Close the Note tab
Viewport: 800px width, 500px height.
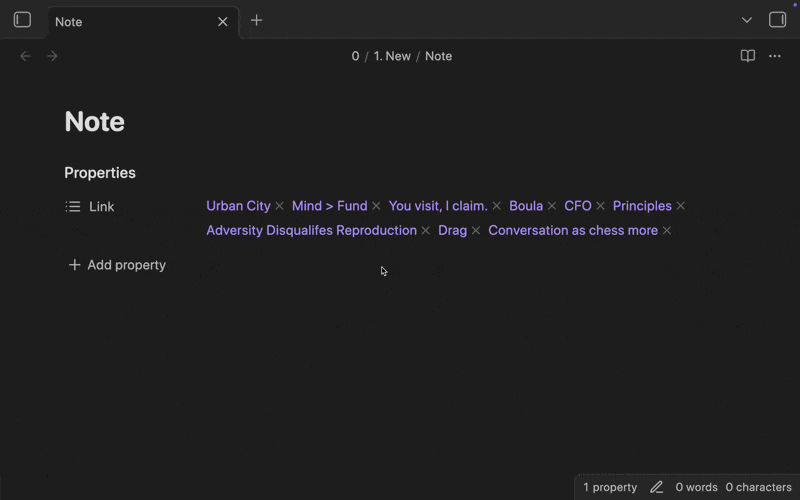pos(223,21)
